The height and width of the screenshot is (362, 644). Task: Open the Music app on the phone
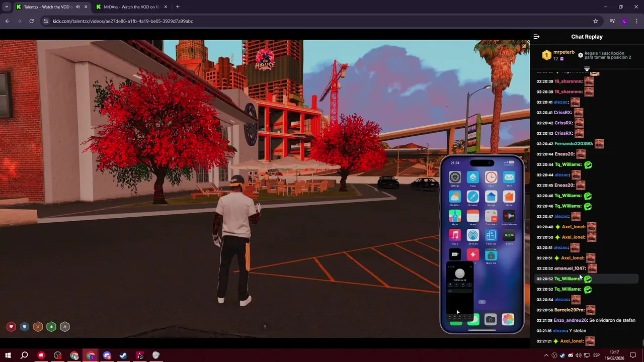click(455, 235)
